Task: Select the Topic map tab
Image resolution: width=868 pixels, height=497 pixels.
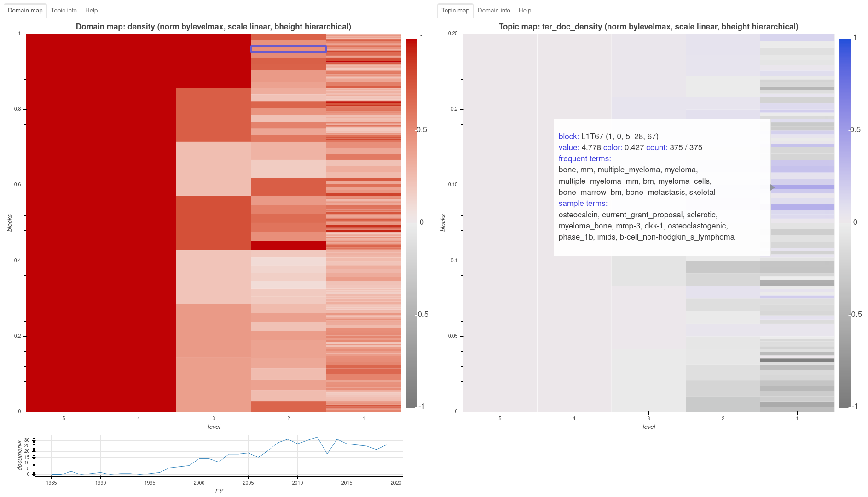Action: pos(455,10)
